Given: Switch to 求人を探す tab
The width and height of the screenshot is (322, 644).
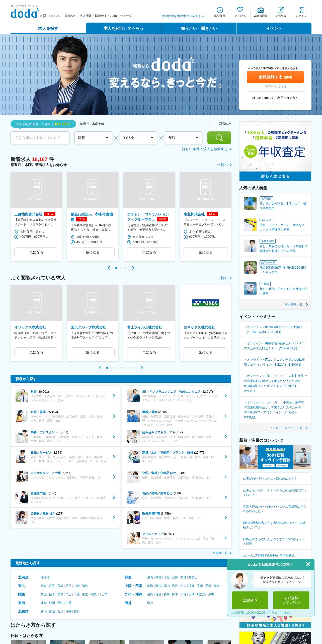Looking at the screenshot, I should pos(48,28).
